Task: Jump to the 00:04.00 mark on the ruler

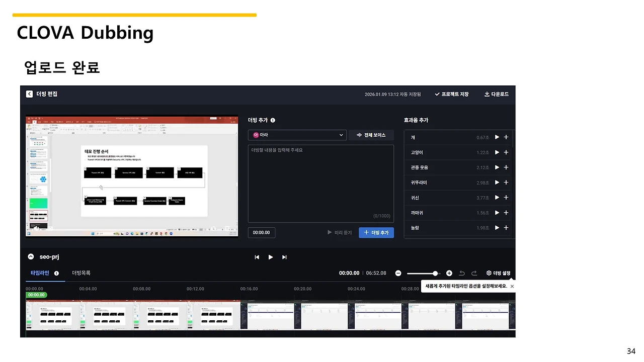Action: click(88, 289)
